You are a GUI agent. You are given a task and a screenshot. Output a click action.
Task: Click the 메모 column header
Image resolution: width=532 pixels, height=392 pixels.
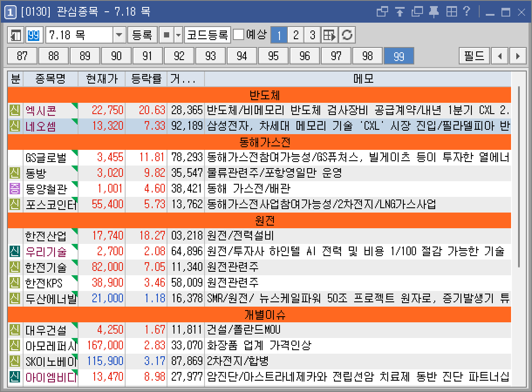pos(358,79)
